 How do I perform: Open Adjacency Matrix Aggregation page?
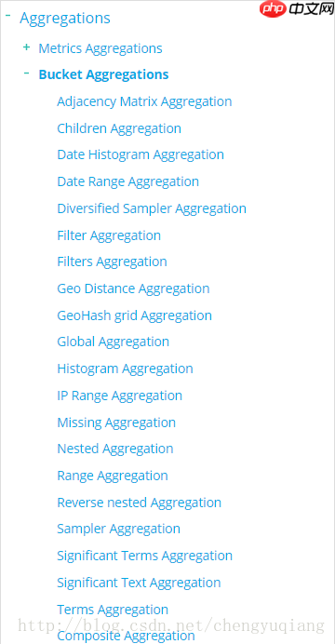coord(144,101)
